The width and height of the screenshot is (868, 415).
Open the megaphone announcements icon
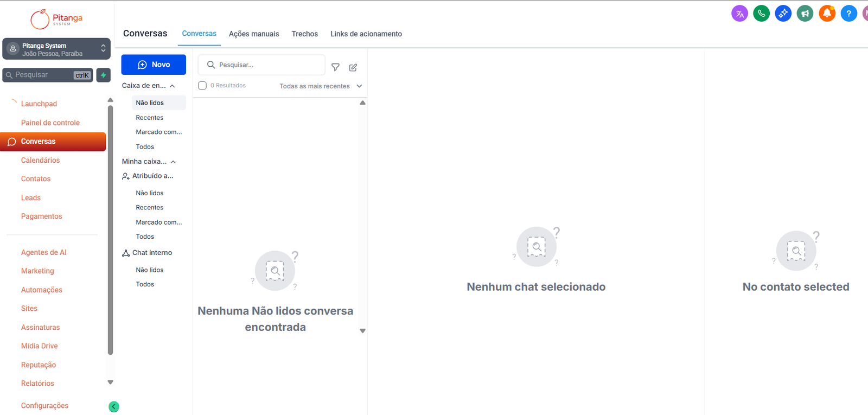tap(805, 14)
